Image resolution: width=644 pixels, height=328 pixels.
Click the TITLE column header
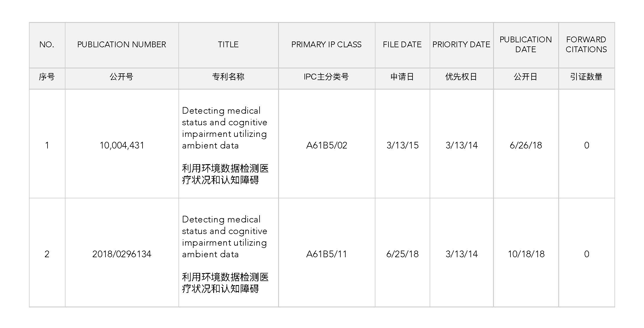(x=228, y=45)
